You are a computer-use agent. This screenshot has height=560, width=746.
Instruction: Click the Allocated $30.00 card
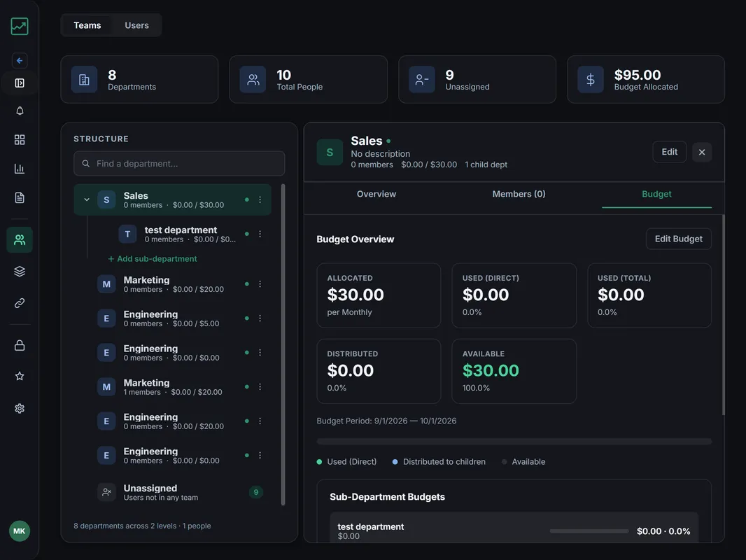(379, 295)
